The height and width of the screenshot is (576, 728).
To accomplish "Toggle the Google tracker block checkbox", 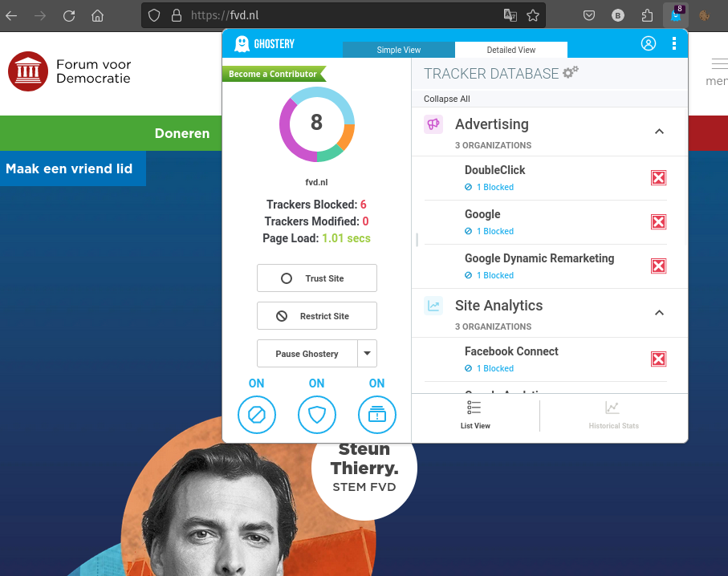I will point(658,222).
